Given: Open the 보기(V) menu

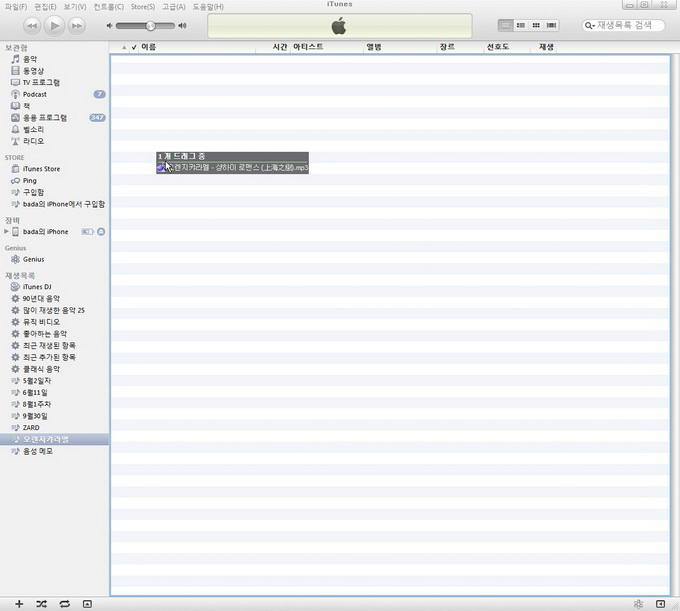Looking at the screenshot, I should click(x=75, y=7).
